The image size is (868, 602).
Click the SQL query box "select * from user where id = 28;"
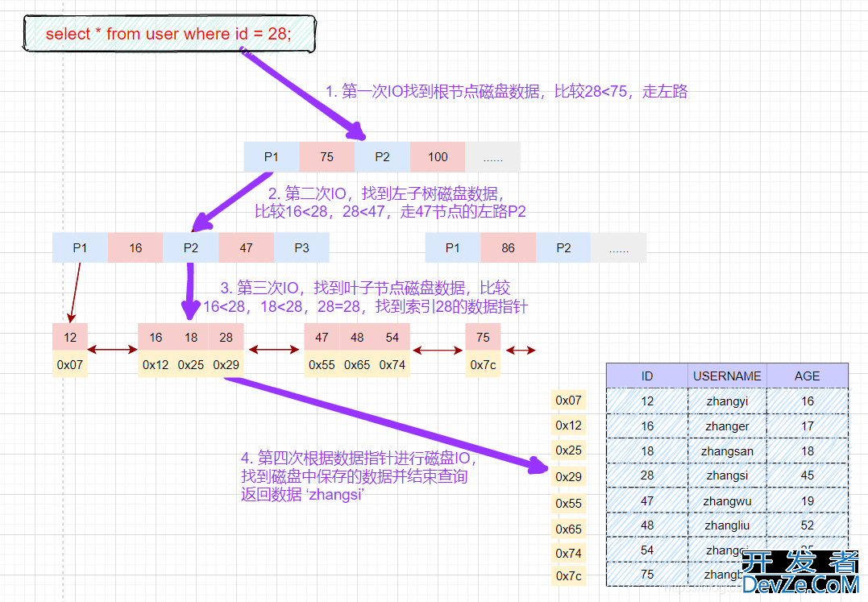169,35
